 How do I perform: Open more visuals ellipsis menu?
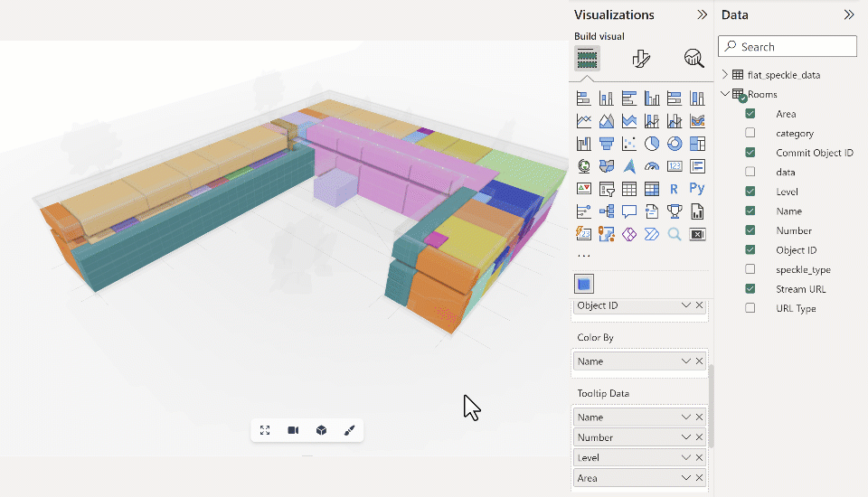tap(583, 256)
